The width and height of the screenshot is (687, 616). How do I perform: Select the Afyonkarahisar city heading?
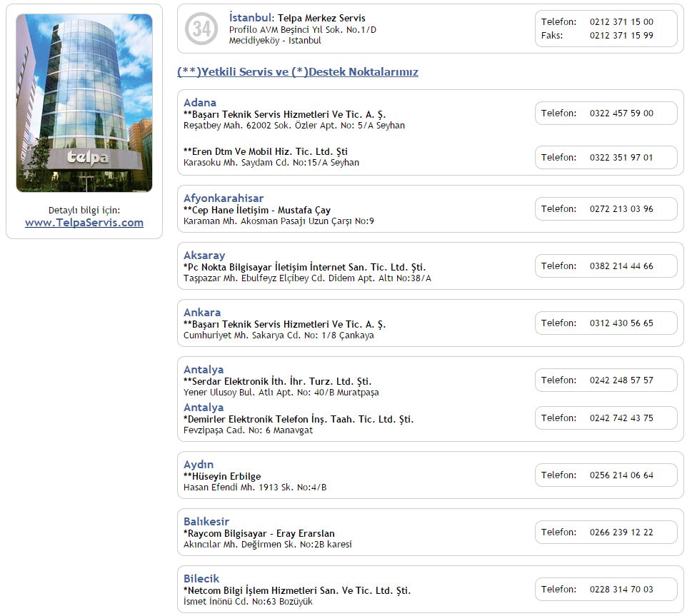tap(224, 198)
